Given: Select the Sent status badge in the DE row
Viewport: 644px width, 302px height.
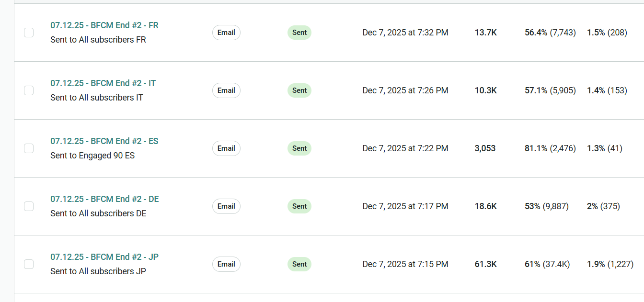Looking at the screenshot, I should tap(299, 206).
